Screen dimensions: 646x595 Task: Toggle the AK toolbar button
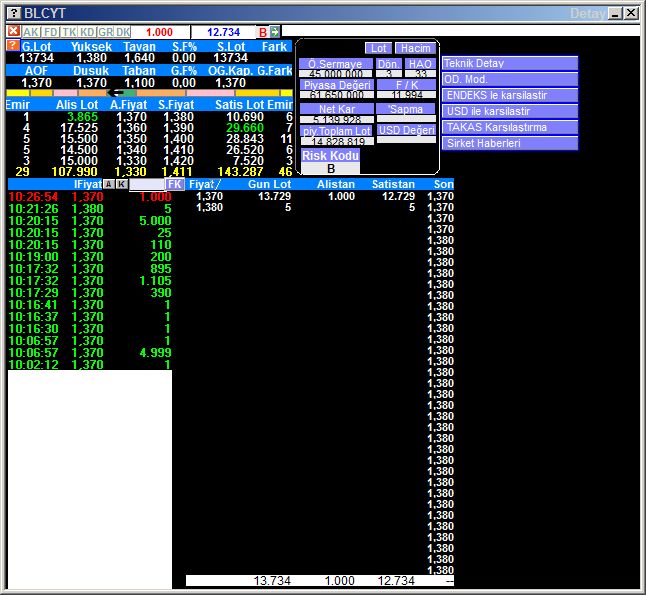pyautogui.click(x=31, y=32)
